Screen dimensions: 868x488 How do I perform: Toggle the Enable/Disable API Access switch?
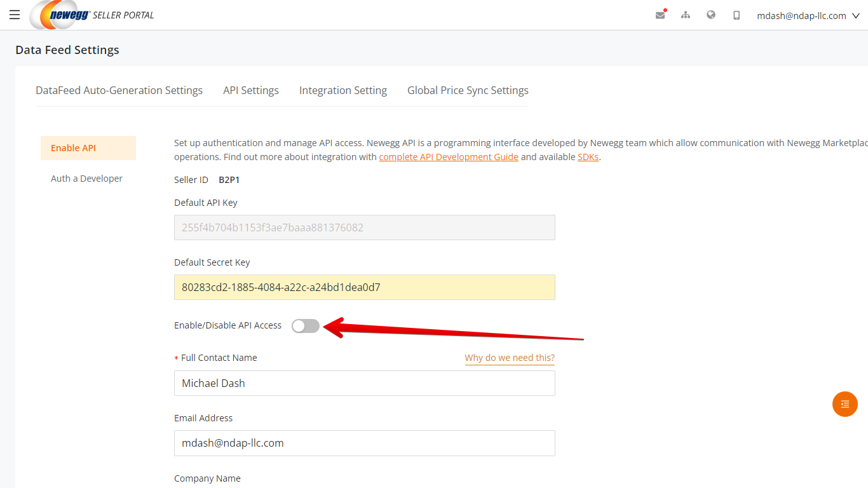click(306, 326)
